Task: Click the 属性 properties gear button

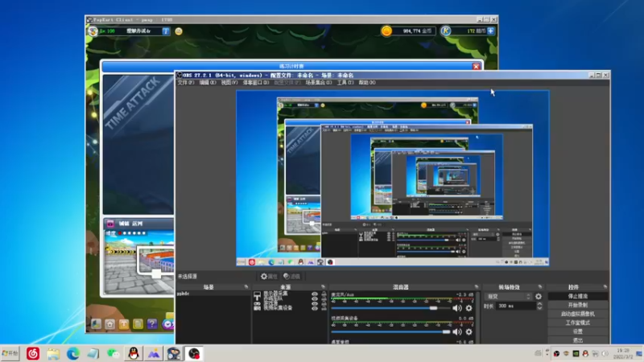Action: pyautogui.click(x=269, y=276)
